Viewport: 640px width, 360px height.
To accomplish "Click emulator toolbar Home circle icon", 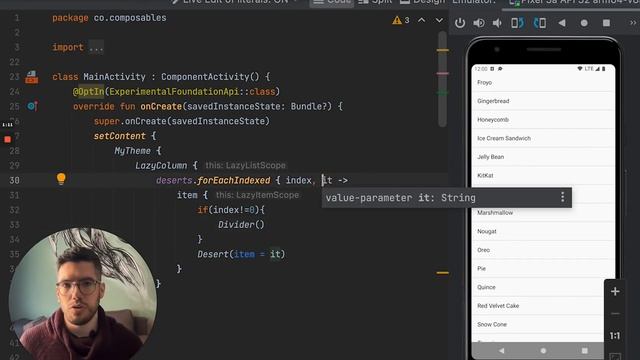I will 584,23.
